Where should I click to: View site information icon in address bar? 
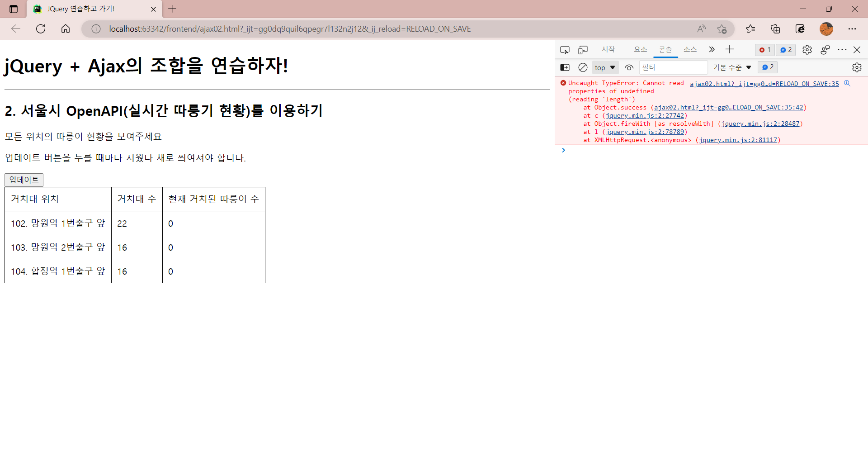(x=96, y=29)
